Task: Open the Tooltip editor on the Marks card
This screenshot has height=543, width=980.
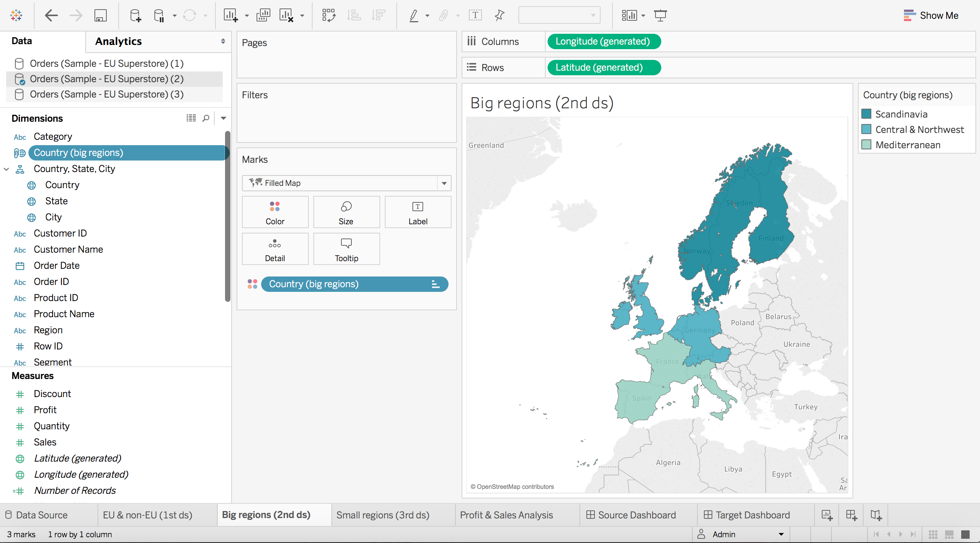Action: coord(346,249)
